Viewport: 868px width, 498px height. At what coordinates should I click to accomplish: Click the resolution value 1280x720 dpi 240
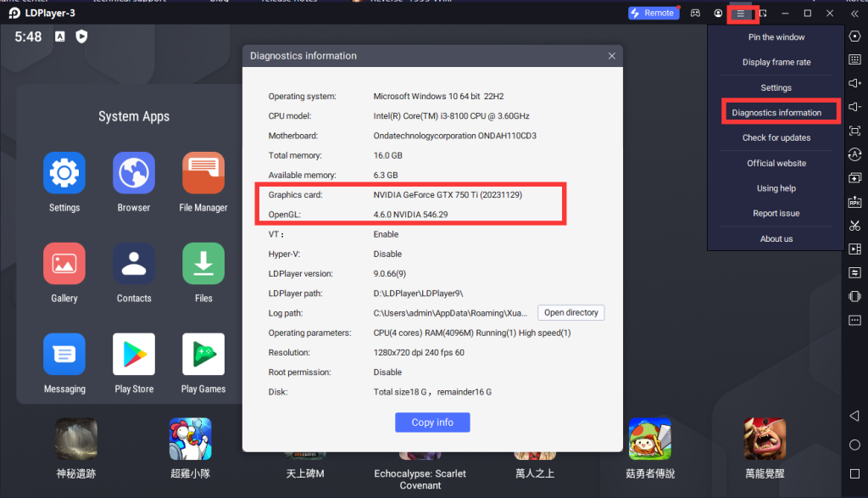click(x=419, y=352)
